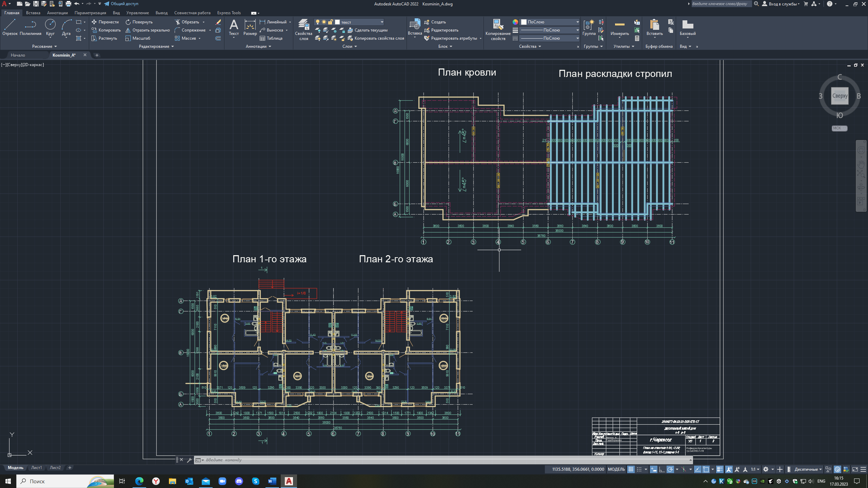This screenshot has height=488, width=868.
Task: Click the Группа group tool
Action: 589,27
